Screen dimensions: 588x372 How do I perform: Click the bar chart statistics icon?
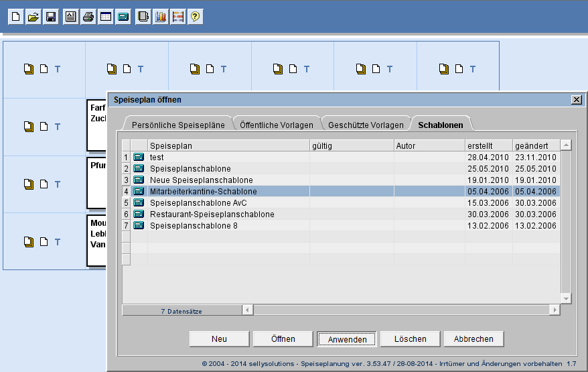160,17
